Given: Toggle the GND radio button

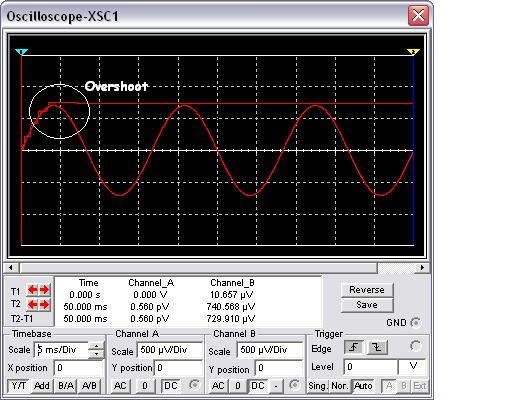Looking at the screenshot, I should coord(416,323).
